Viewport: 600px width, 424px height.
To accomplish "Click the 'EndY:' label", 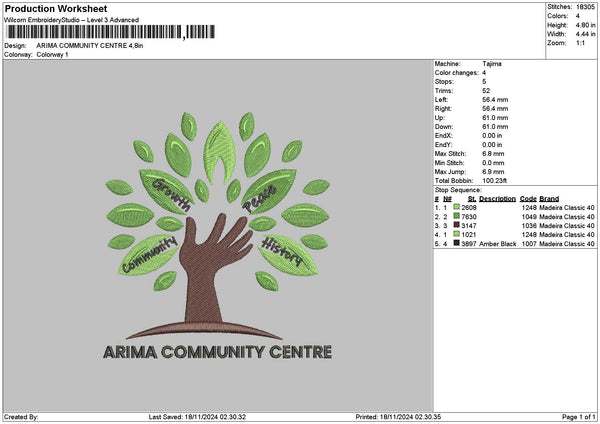I will (x=443, y=145).
